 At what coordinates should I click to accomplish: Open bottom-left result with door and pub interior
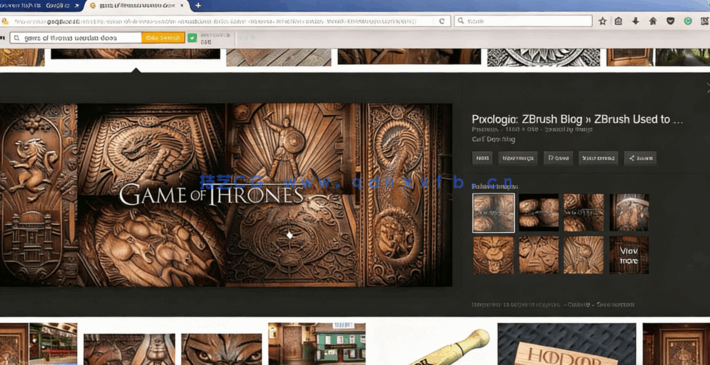click(38, 344)
